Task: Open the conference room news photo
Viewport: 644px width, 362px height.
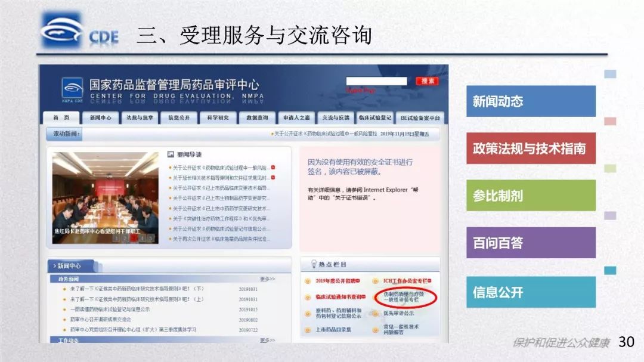Action: [105, 197]
